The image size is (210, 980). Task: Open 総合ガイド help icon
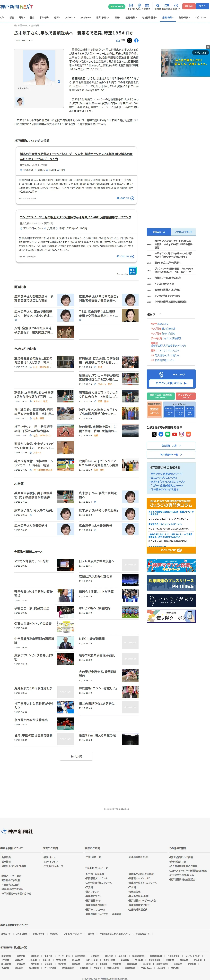coord(176,7)
